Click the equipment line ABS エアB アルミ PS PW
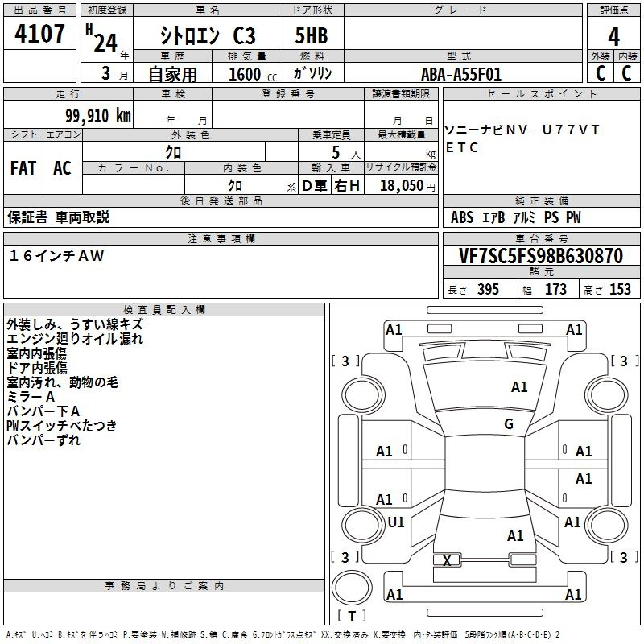 coord(515,217)
